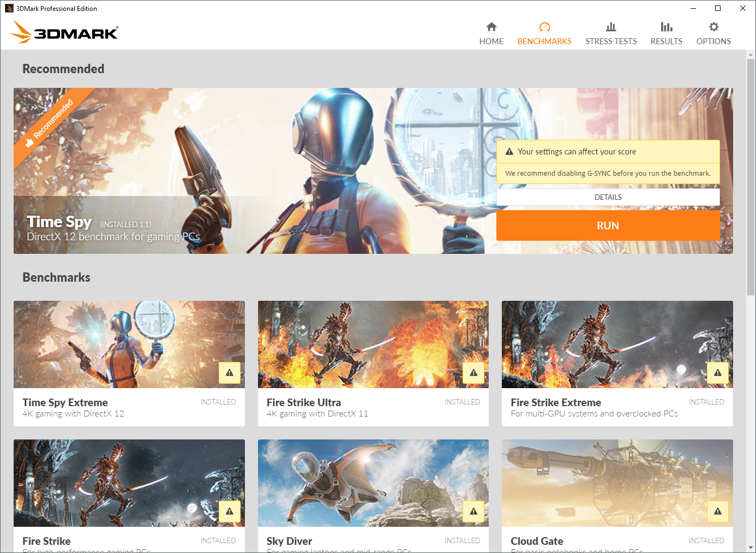Click '4K gaming with DirectX 11' description
The width and height of the screenshot is (756, 553).
tap(317, 414)
